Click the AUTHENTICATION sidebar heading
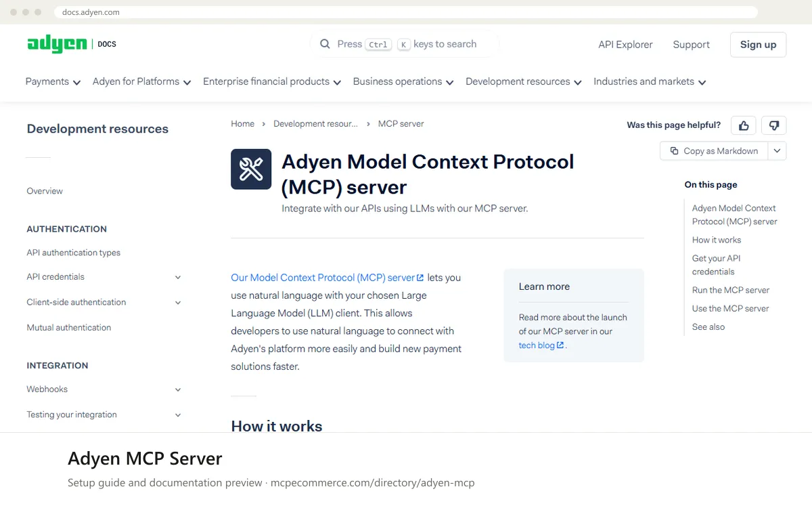 [x=66, y=229]
